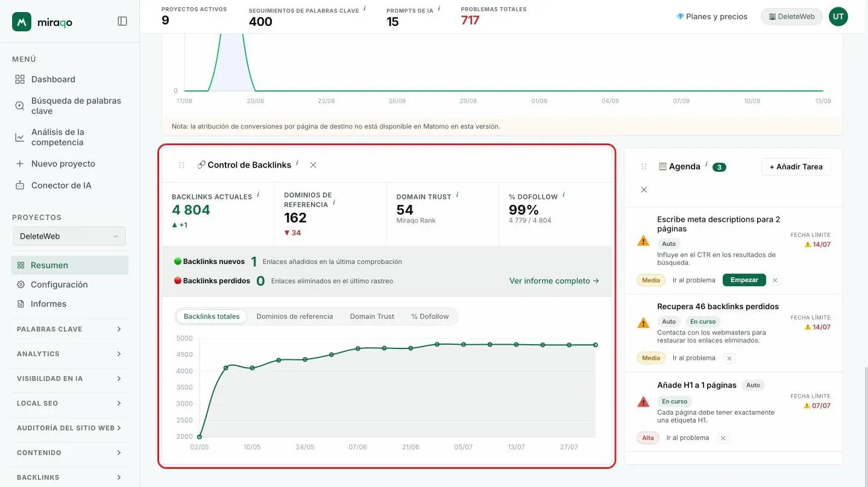The width and height of the screenshot is (868, 487).
Task: Click Ir al problema for the H1 task
Action: tap(688, 438)
